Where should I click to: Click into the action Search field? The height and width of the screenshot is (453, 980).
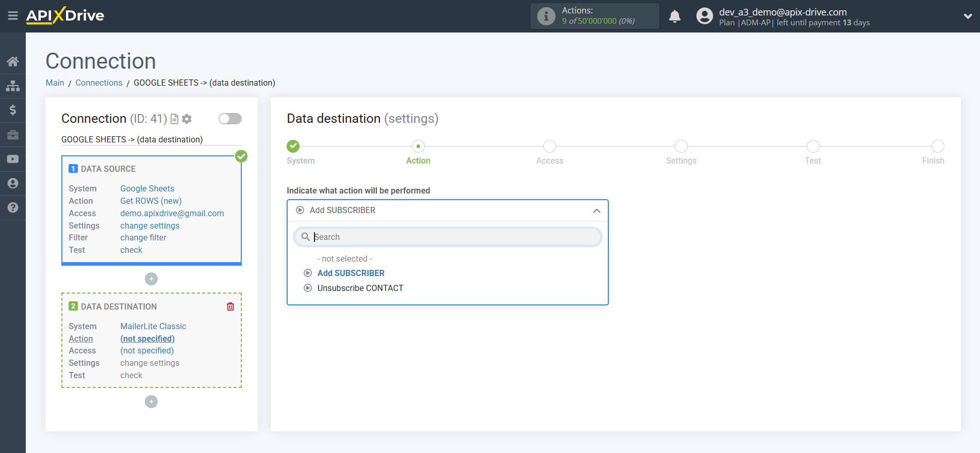click(x=447, y=237)
